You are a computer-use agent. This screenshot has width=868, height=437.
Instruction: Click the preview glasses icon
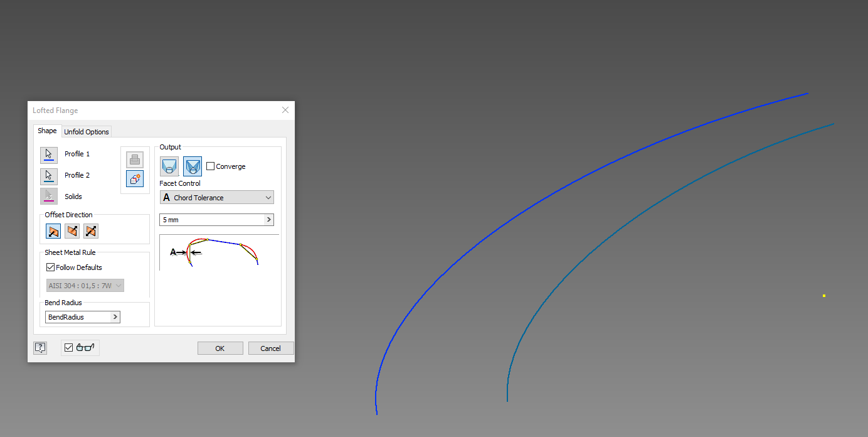click(85, 348)
